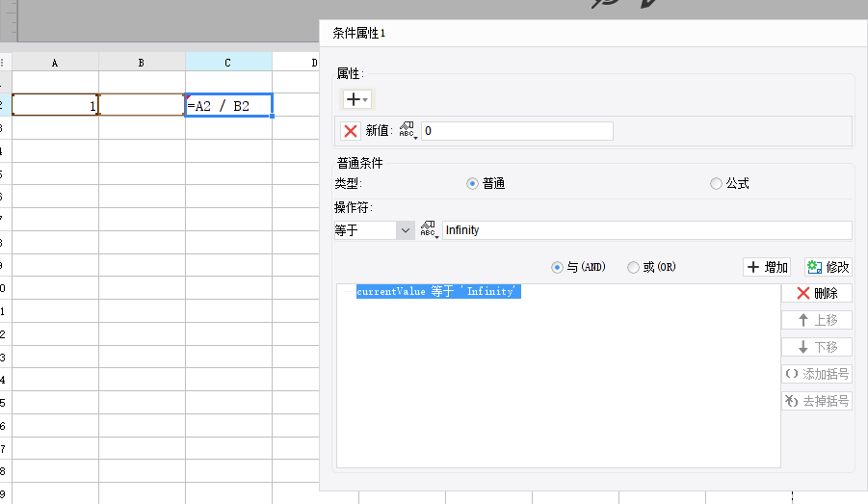The width and height of the screenshot is (868, 504).
Task: Click the Infinity value input field
Action: 645,230
